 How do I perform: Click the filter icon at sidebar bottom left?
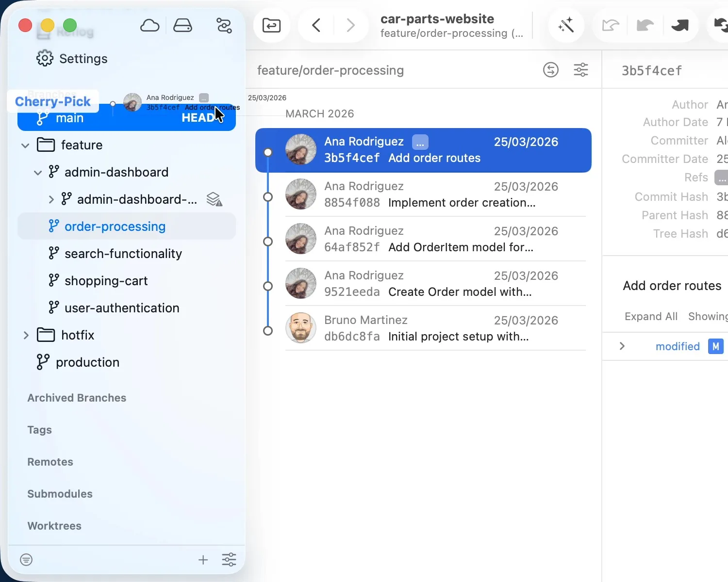26,560
